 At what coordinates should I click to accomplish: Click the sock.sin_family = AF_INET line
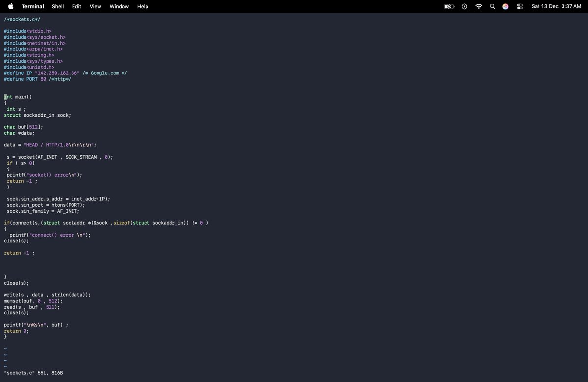[43, 211]
